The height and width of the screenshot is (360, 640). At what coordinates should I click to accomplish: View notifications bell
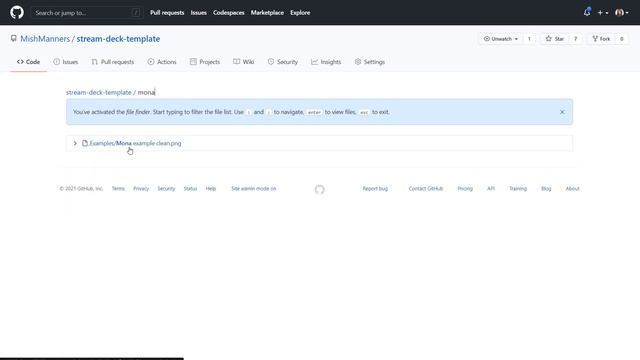click(587, 12)
